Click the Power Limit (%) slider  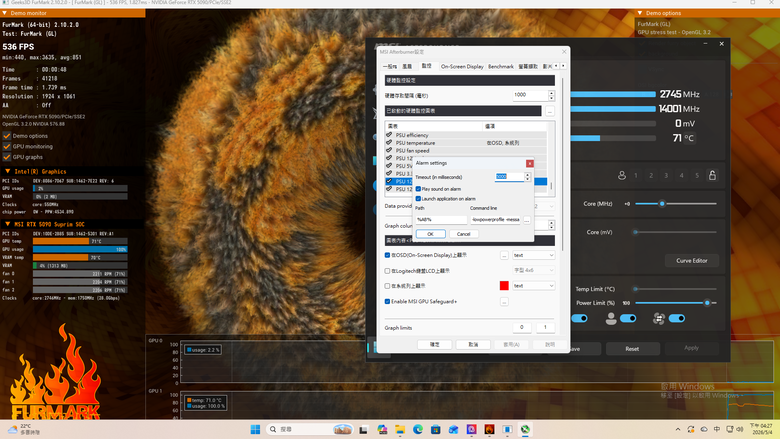pyautogui.click(x=676, y=303)
